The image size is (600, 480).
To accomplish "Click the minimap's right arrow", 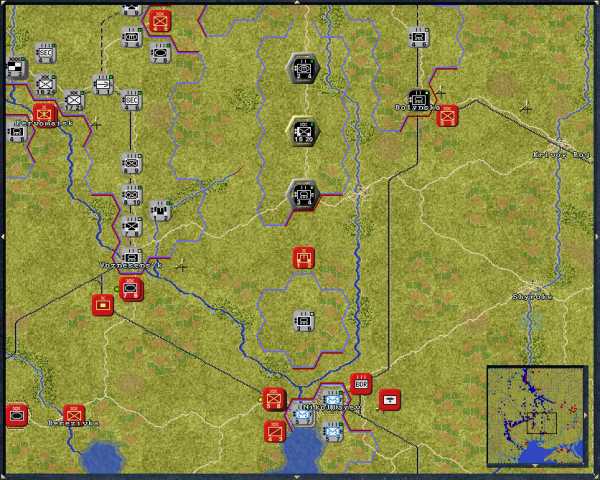I will coord(584,415).
